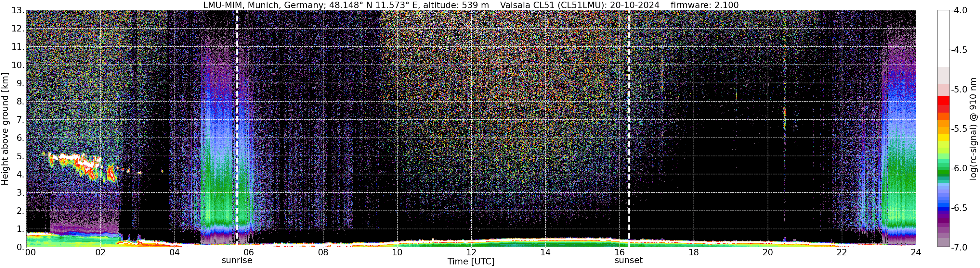
Task: Click the '5.' height axis tick label
Action: point(20,156)
